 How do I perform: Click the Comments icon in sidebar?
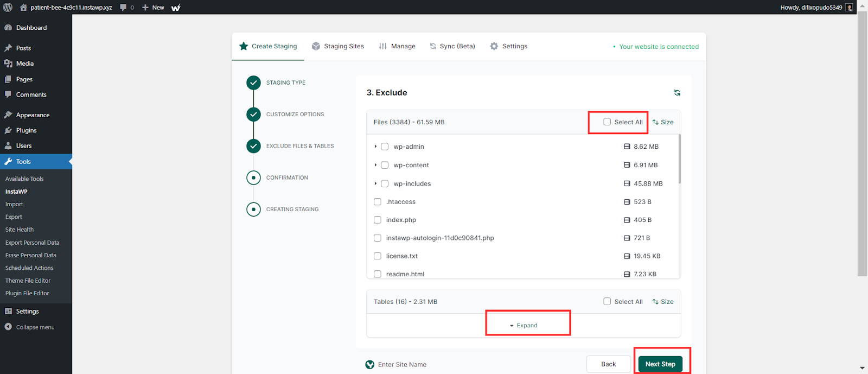8,94
